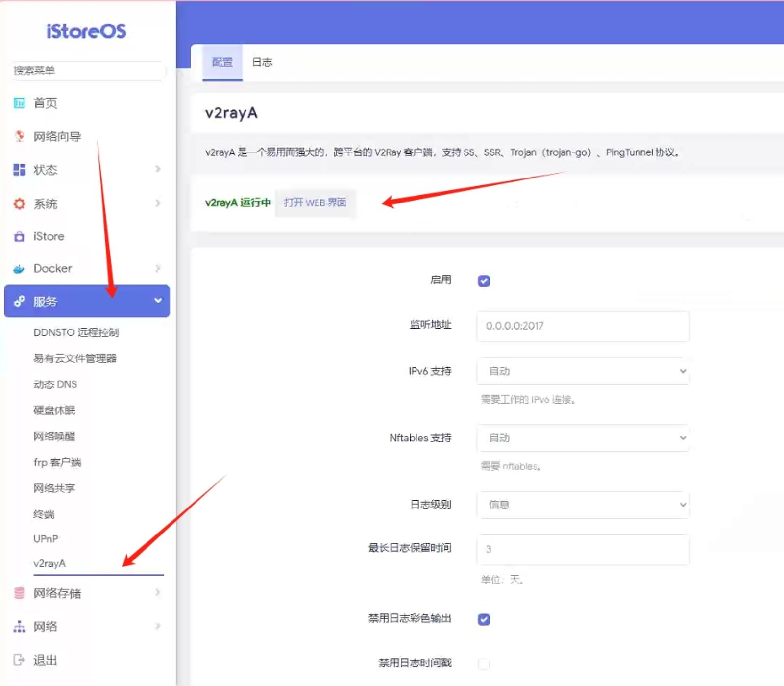Collapse the 服务 services menu chevron
This screenshot has height=686, width=784.
click(x=158, y=301)
